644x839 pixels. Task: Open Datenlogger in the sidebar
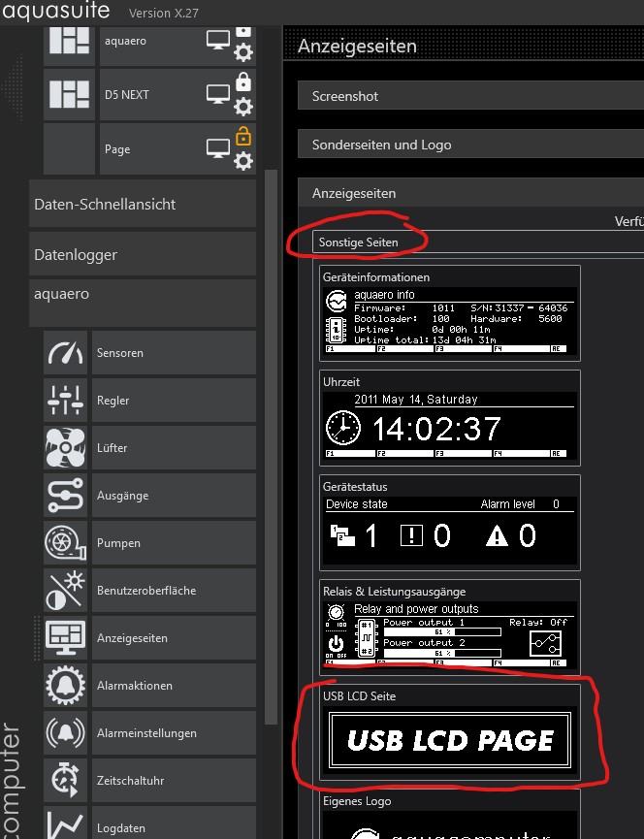pyautogui.click(x=143, y=255)
